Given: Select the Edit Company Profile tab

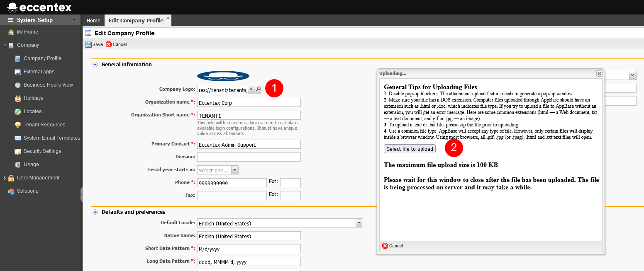Looking at the screenshot, I should click(x=136, y=20).
